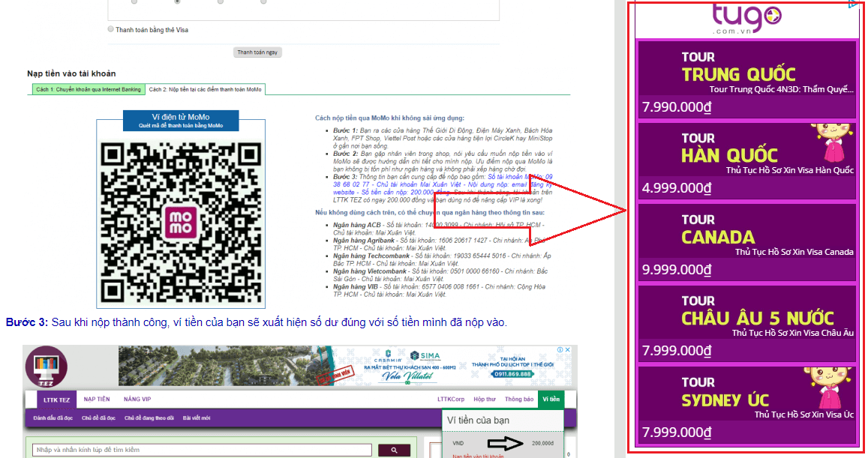This screenshot has height=458, width=868.
Task: Click the 200.000đ wallet balance value
Action: pos(542,443)
